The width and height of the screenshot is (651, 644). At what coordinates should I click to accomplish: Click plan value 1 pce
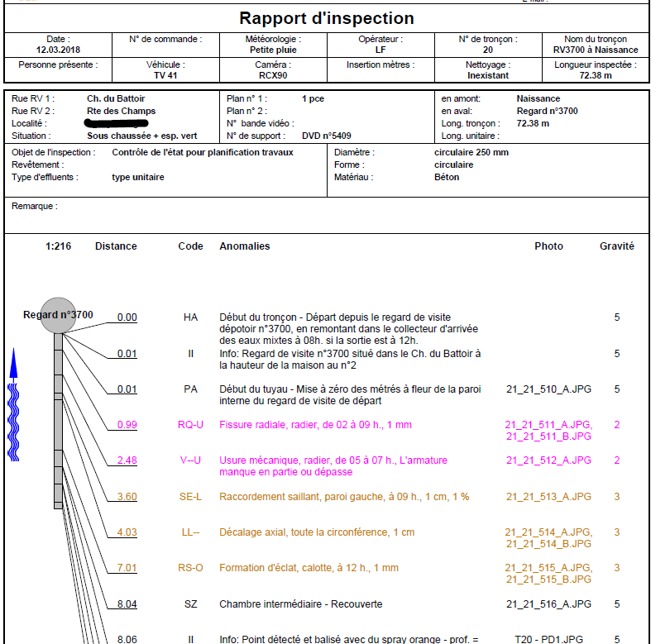click(313, 98)
